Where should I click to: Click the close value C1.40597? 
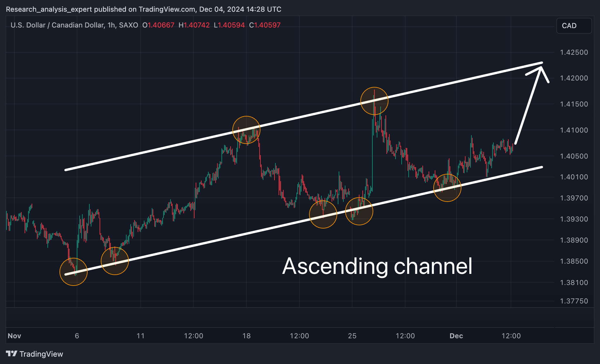tap(265, 25)
